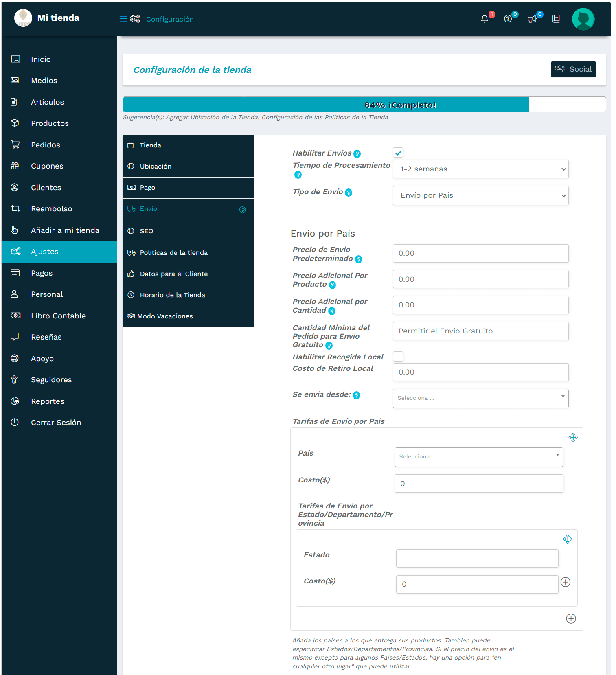This screenshot has height=675, width=616.
Task: Open Políticas de la tienda tab
Action: coord(188,252)
